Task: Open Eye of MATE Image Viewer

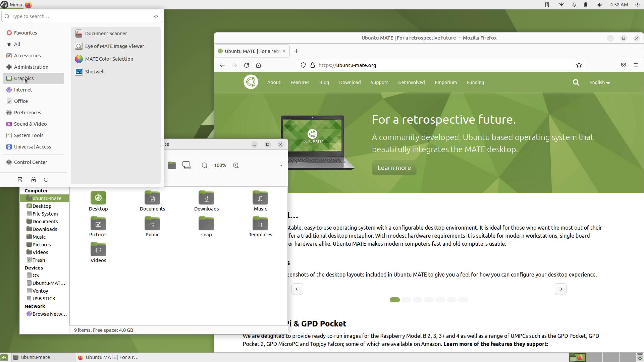Action: click(x=115, y=46)
